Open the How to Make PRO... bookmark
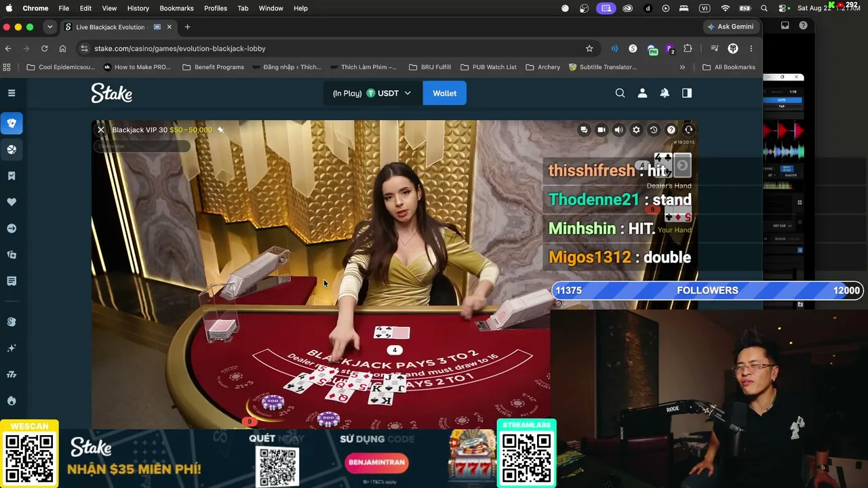Screen dimensions: 868x488 click(x=137, y=67)
